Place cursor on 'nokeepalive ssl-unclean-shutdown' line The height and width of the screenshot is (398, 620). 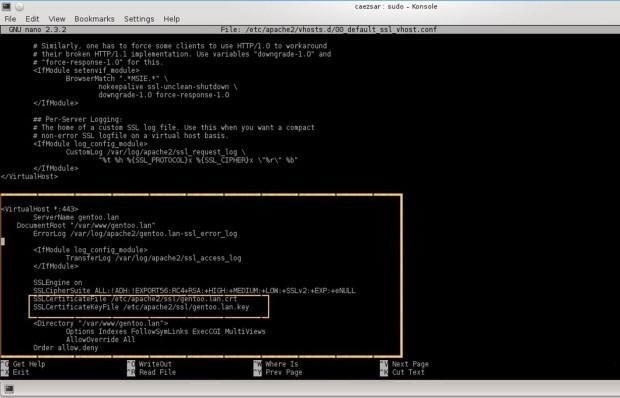[168, 87]
